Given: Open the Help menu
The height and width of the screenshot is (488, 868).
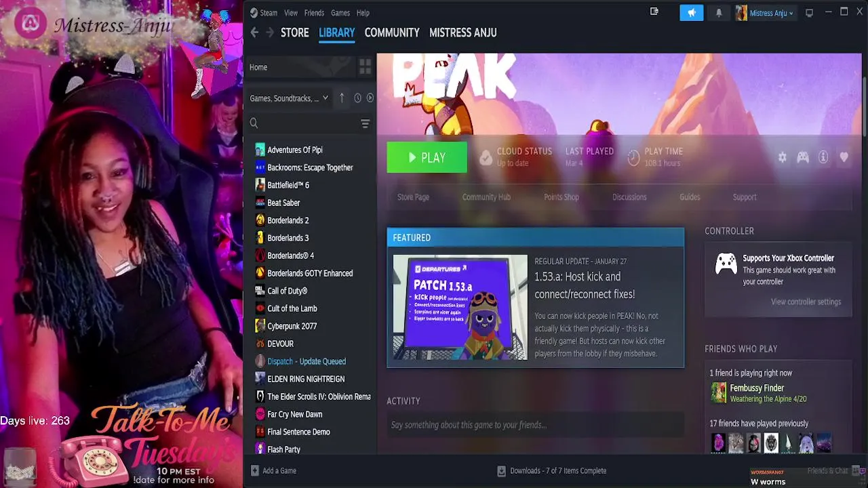Looking at the screenshot, I should click(363, 13).
